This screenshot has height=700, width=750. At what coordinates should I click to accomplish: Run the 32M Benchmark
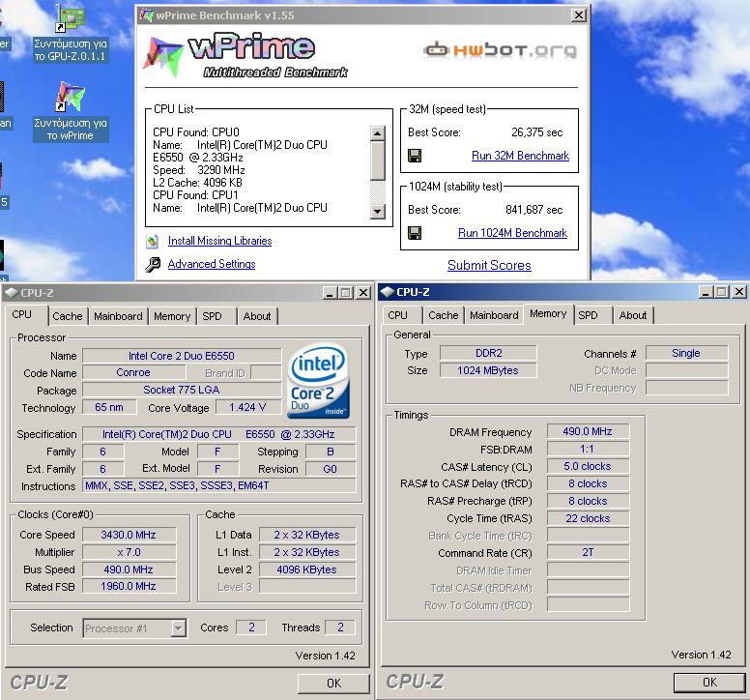(520, 156)
